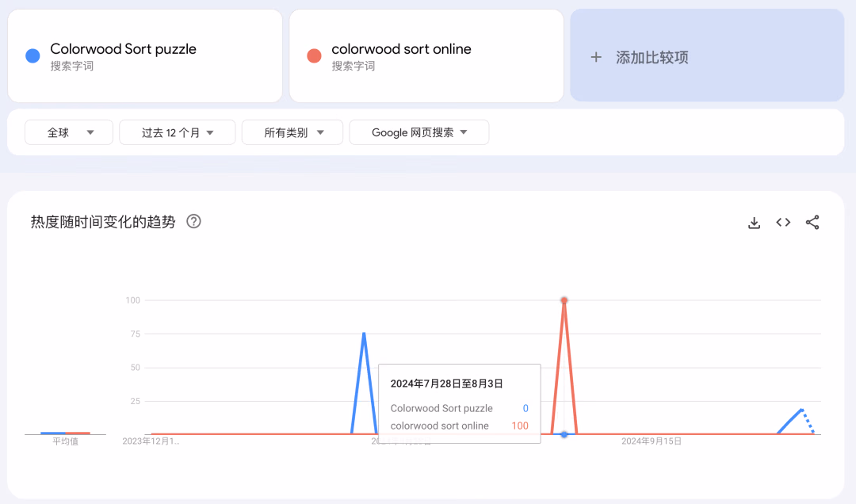856x504 pixels.
Task: Click the red dot of colorwood sort online
Action: [314, 55]
